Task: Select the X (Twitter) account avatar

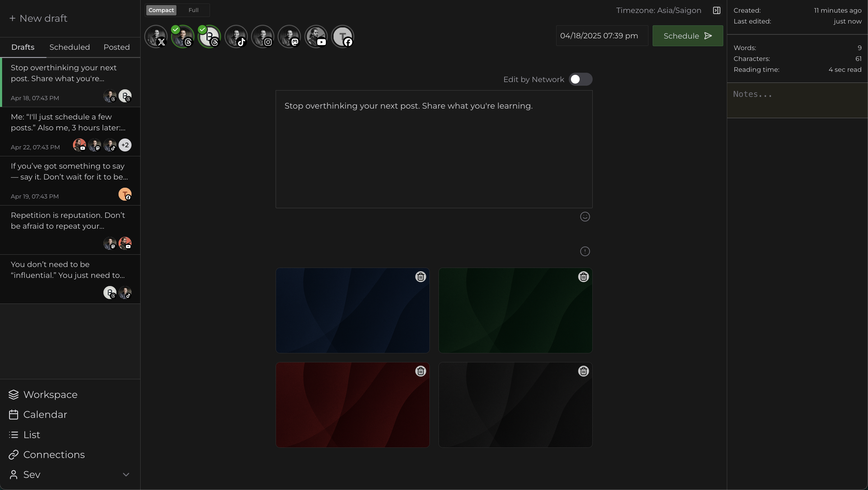Action: coord(156,37)
